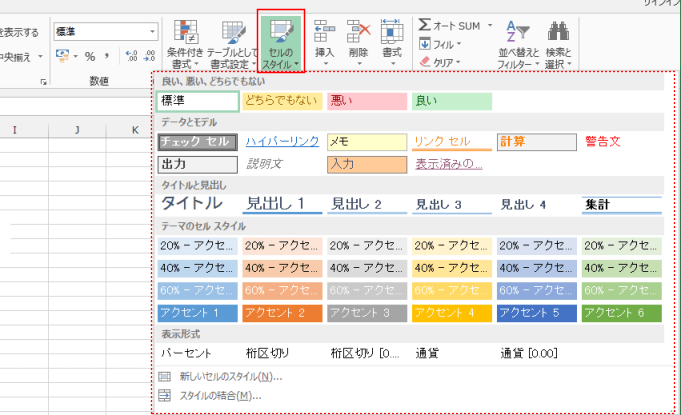
Task: Apply the 見出し 1 heading style
Action: (x=281, y=205)
